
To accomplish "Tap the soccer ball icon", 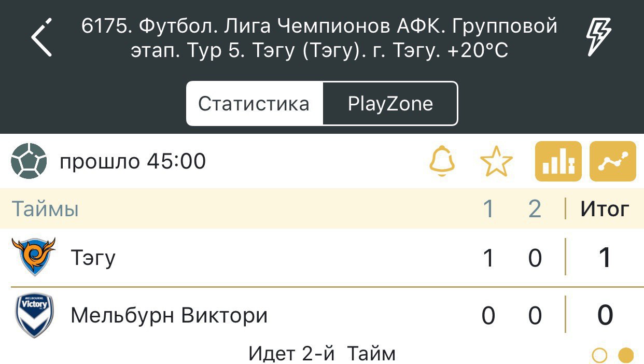I will coord(29,162).
